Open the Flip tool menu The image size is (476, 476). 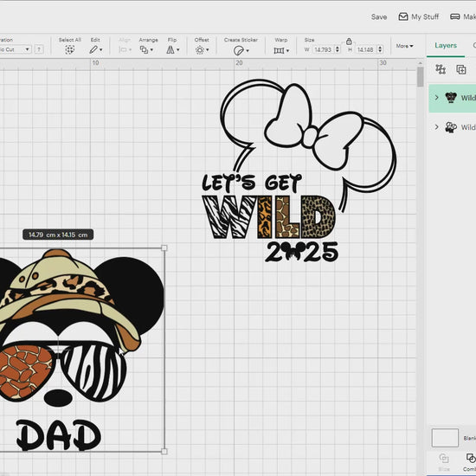(x=172, y=50)
